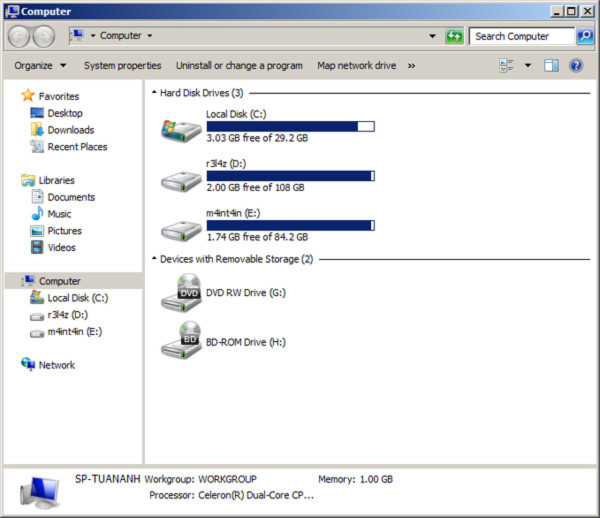Screen dimensions: 600x518
Task: Select the DVD RW Drive (G:) icon
Action: (x=181, y=293)
